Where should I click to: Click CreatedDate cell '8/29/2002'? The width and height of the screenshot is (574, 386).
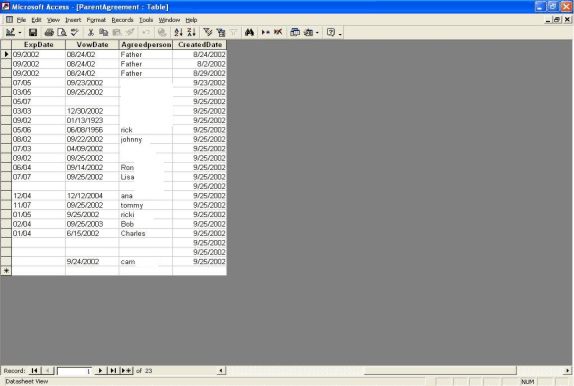click(200, 73)
